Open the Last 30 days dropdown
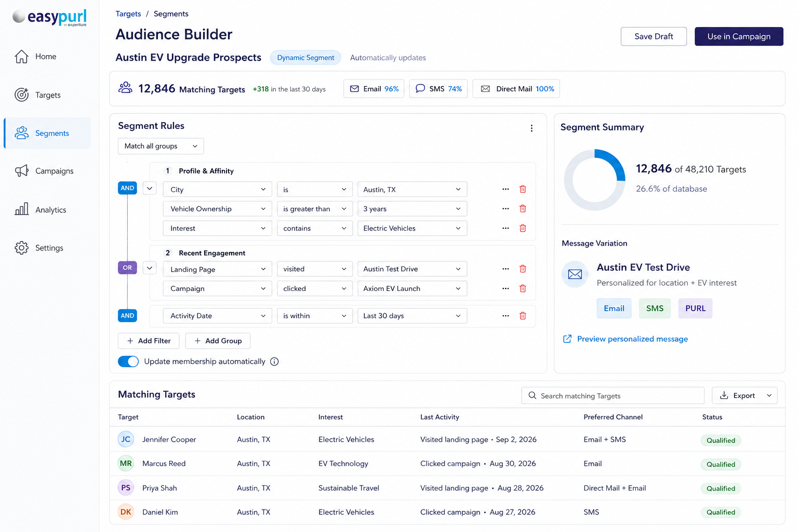This screenshot has height=532, width=798. [x=412, y=316]
